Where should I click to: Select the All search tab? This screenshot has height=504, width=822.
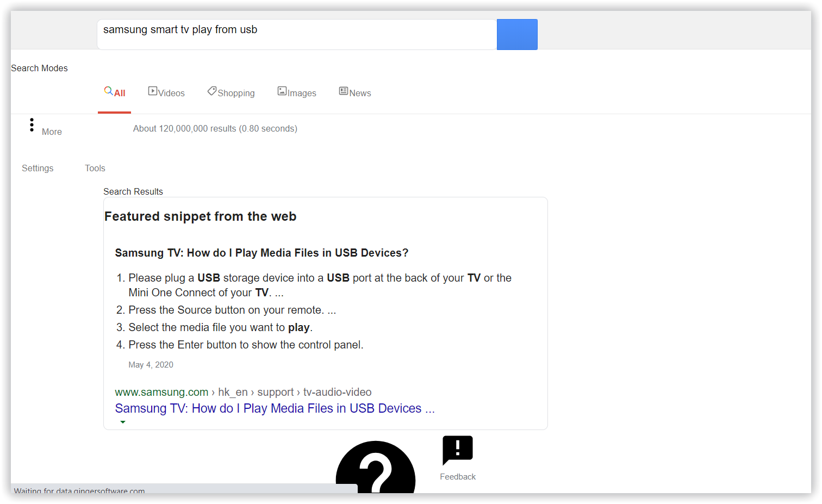[115, 92]
